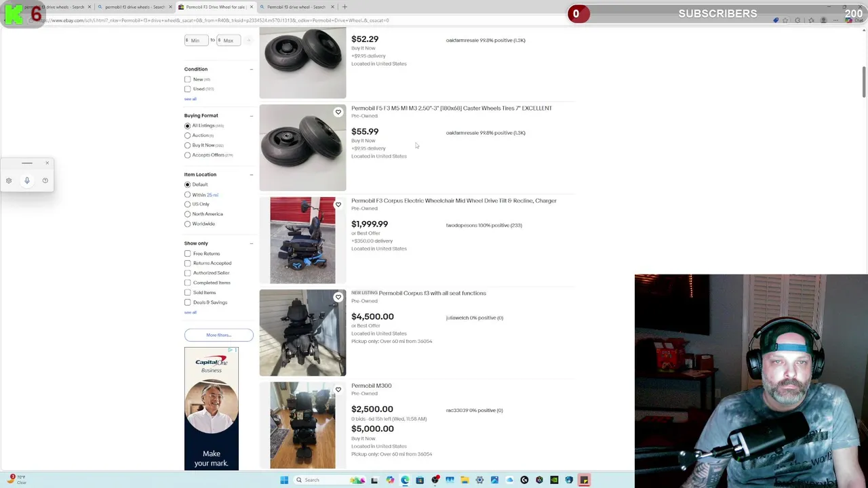Screen dimensions: 868x488
Task: Open Sticky Notes from the taskbar
Action: [x=584, y=480]
